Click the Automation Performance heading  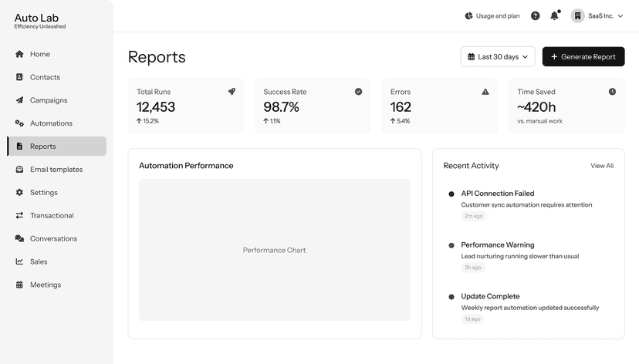[x=186, y=166]
